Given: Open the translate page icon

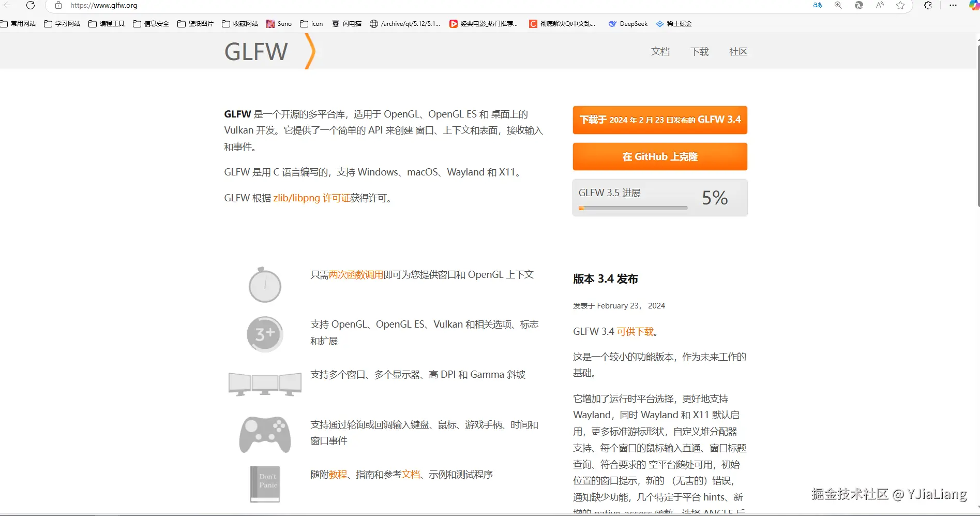Looking at the screenshot, I should point(818,5).
